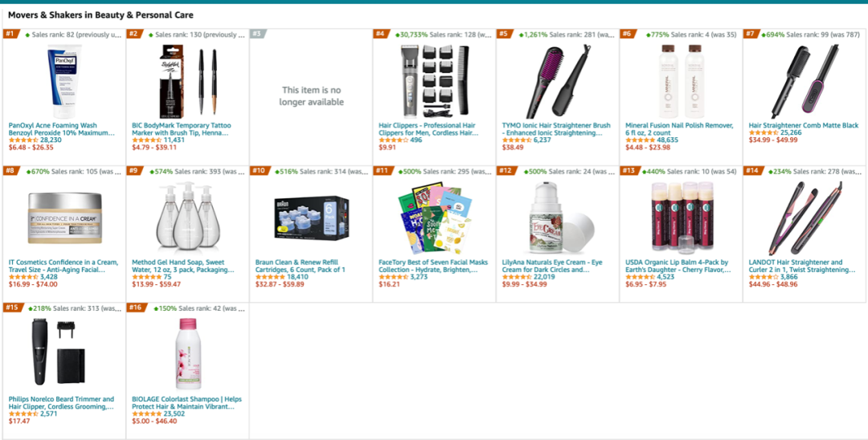Click Philips Norelco Beard Trimmer title
Viewport: 868px width, 440px height.
point(61,402)
